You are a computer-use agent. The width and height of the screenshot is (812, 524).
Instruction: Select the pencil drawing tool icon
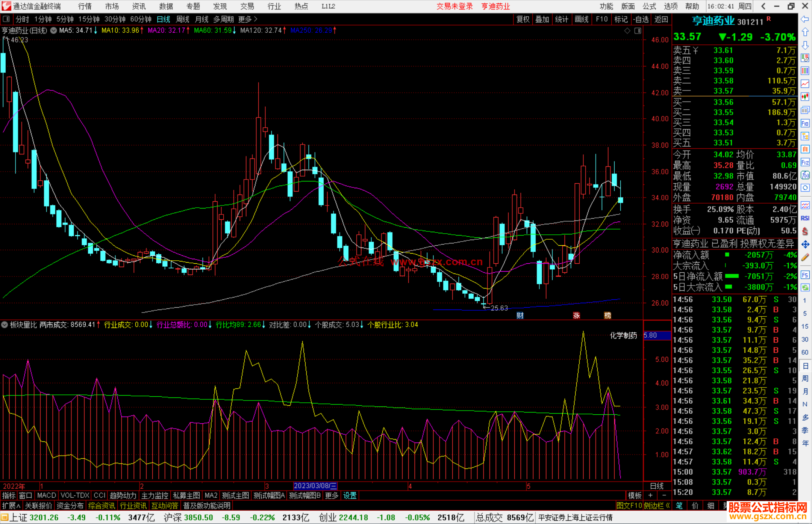805,258
